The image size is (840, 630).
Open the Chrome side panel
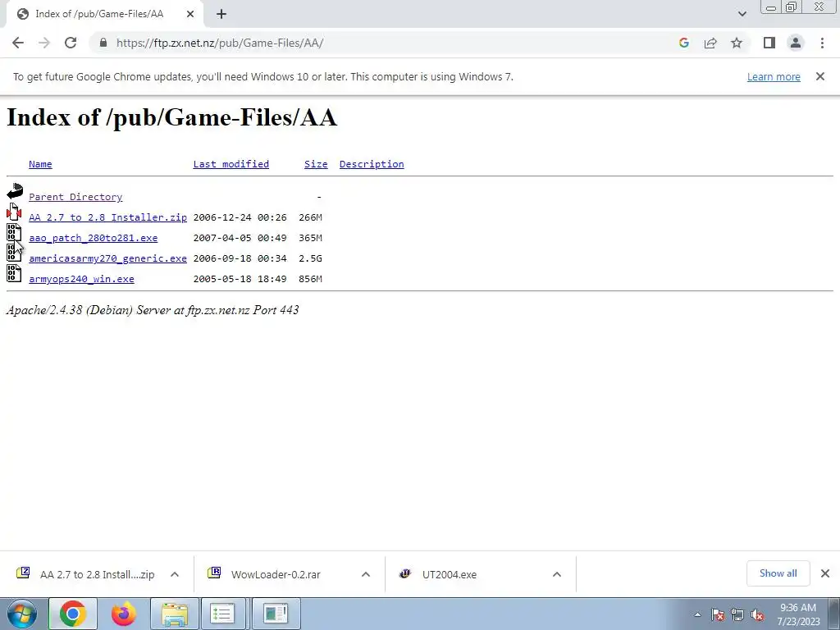[769, 43]
